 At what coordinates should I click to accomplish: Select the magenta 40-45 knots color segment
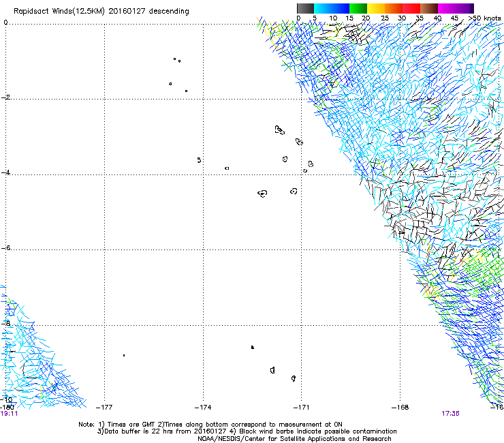pyautogui.click(x=447, y=8)
